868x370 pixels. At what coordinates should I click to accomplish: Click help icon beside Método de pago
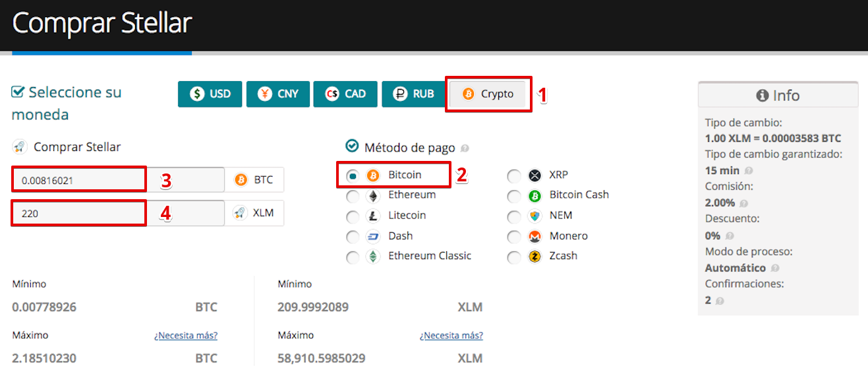465,149
